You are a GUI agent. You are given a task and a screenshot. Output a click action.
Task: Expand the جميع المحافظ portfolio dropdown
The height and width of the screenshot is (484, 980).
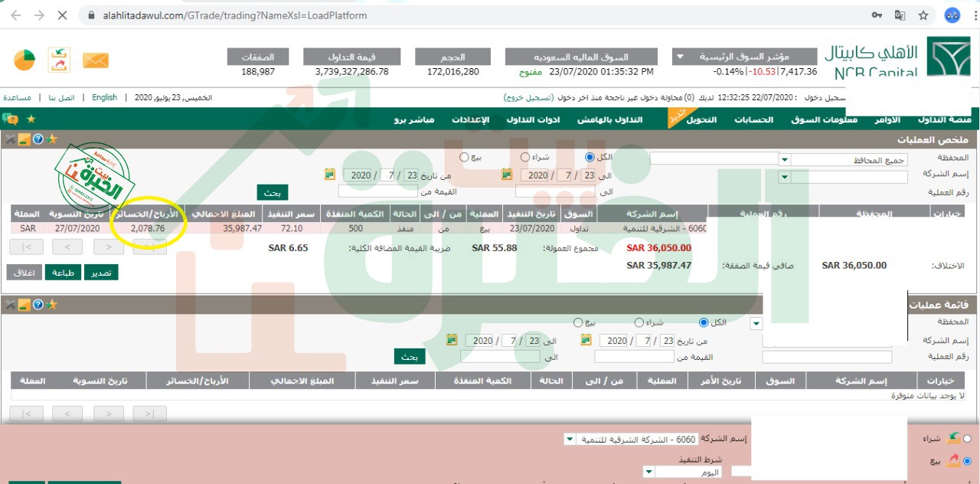click(x=784, y=160)
